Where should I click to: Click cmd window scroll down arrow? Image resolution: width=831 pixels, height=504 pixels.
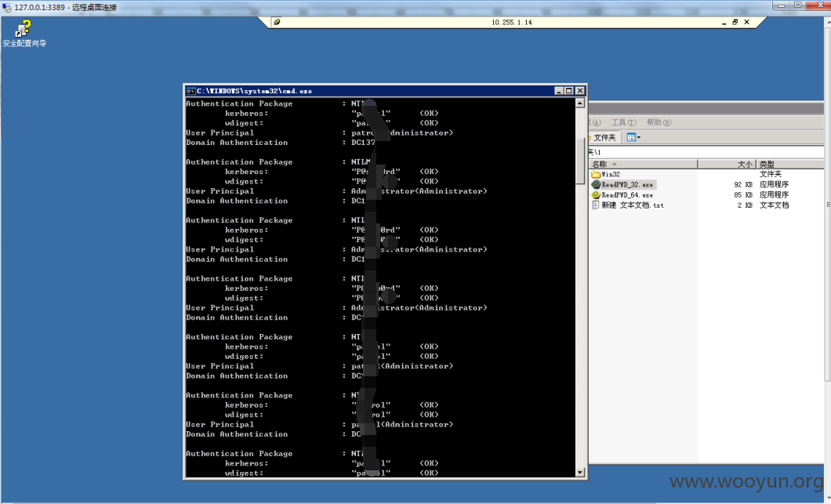(x=580, y=472)
